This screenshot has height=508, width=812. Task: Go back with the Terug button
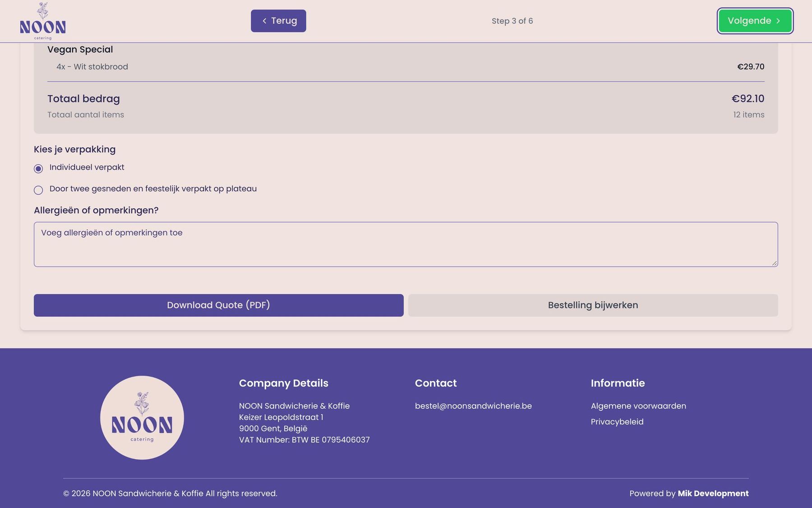coord(278,21)
